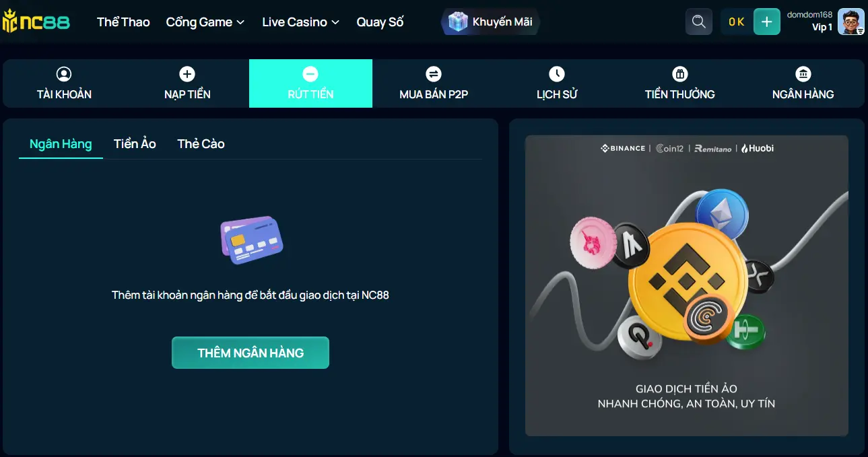The width and height of the screenshot is (868, 457).
Task: Click the TÀI KHOẢN person icon
Action: pyautogui.click(x=64, y=74)
